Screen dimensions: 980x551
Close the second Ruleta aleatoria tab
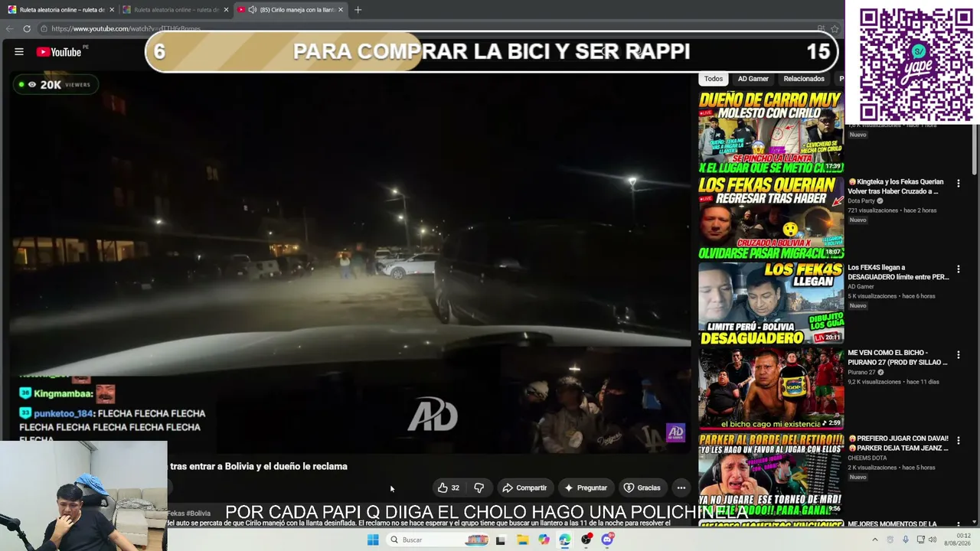226,10
